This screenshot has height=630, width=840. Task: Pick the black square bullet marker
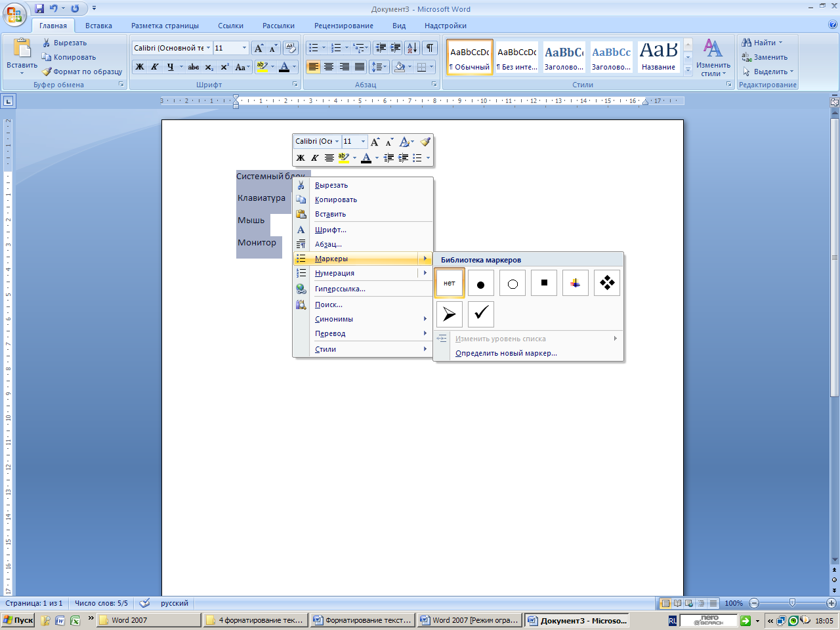pyautogui.click(x=544, y=283)
